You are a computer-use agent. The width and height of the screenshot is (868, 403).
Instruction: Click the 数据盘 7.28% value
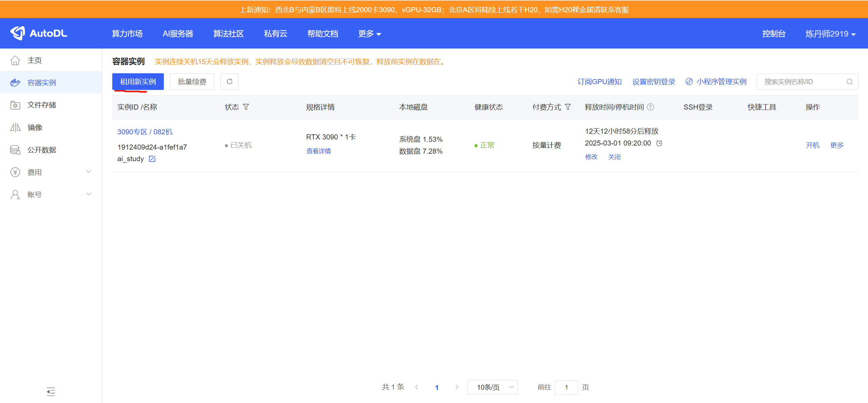421,151
